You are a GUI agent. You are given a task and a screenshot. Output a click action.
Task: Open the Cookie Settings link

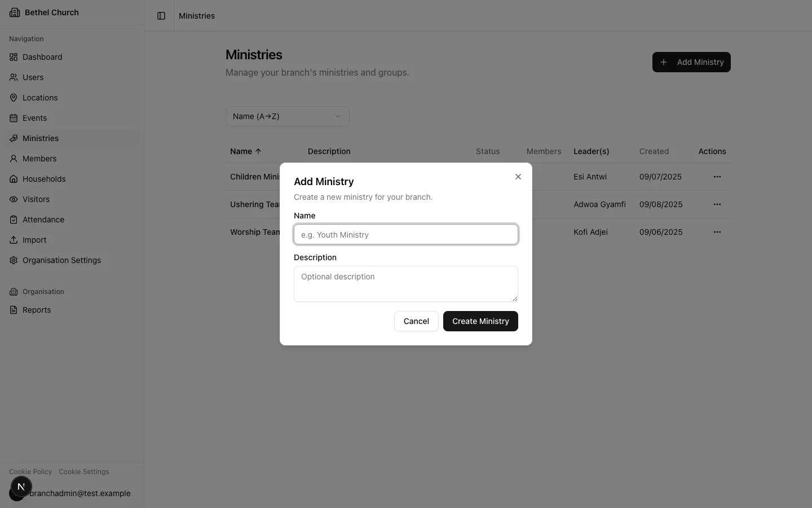coord(84,472)
